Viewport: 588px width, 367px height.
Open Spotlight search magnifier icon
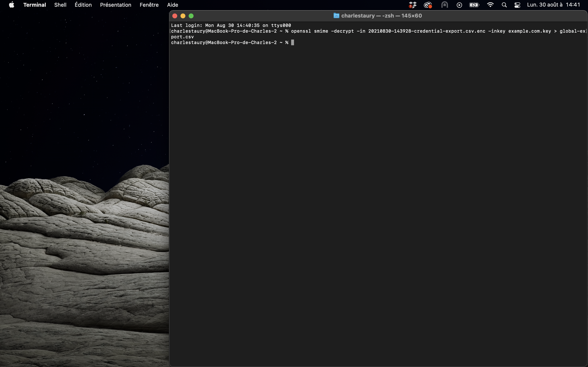504,5
